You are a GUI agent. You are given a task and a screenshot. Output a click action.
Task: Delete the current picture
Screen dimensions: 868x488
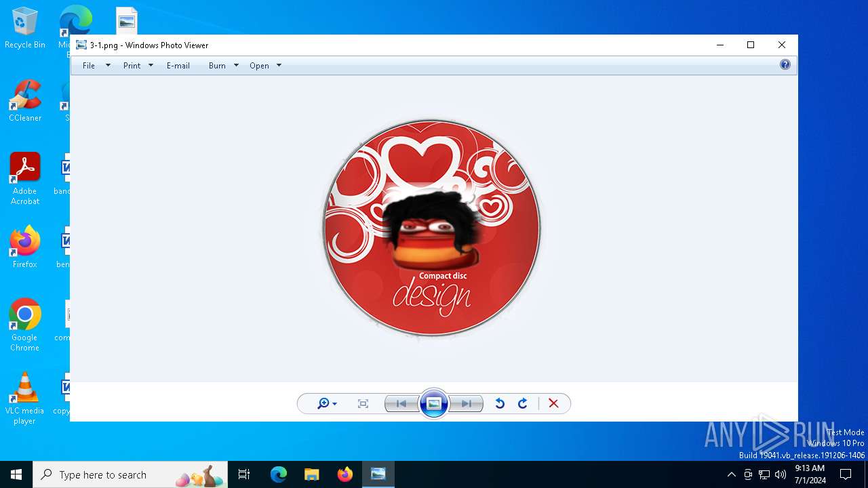(553, 404)
